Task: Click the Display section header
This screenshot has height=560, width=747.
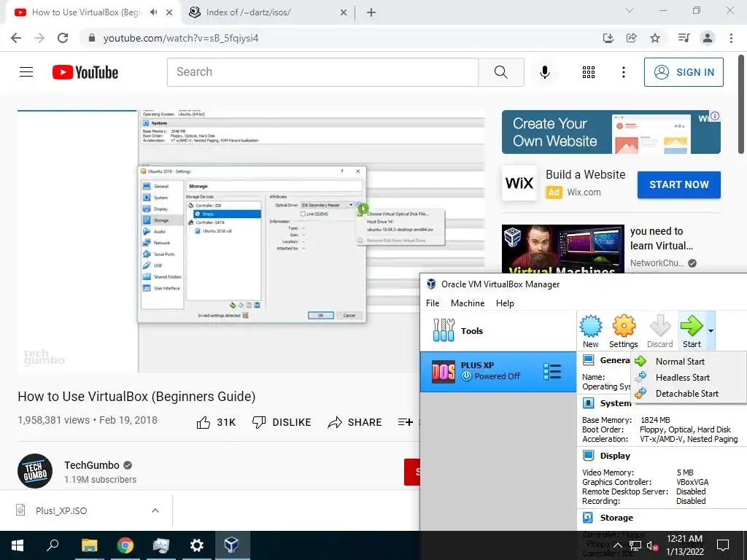Action: tap(615, 456)
